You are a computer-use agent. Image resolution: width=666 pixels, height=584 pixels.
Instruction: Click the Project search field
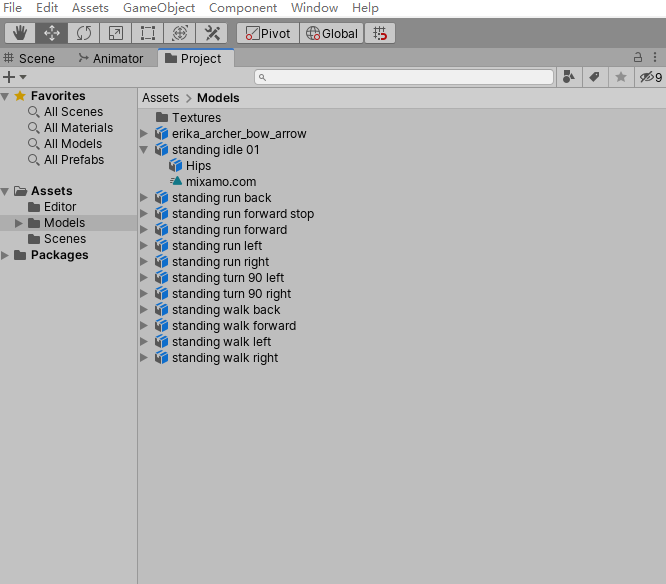click(404, 77)
